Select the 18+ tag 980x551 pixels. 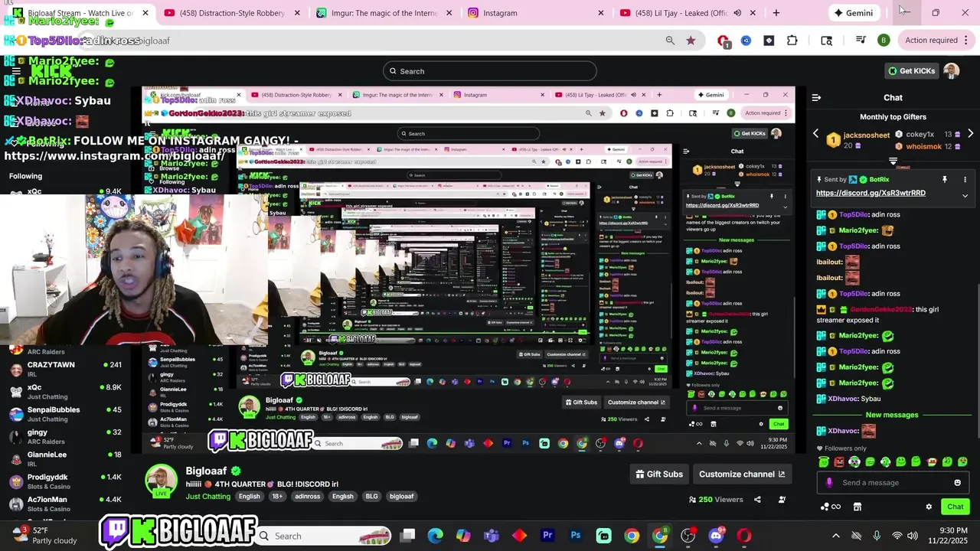pyautogui.click(x=277, y=497)
